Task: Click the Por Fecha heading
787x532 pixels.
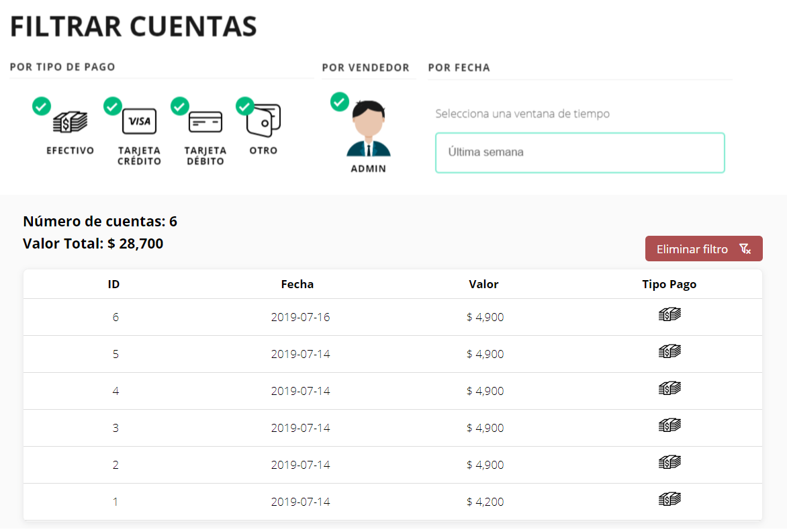Action: click(459, 68)
